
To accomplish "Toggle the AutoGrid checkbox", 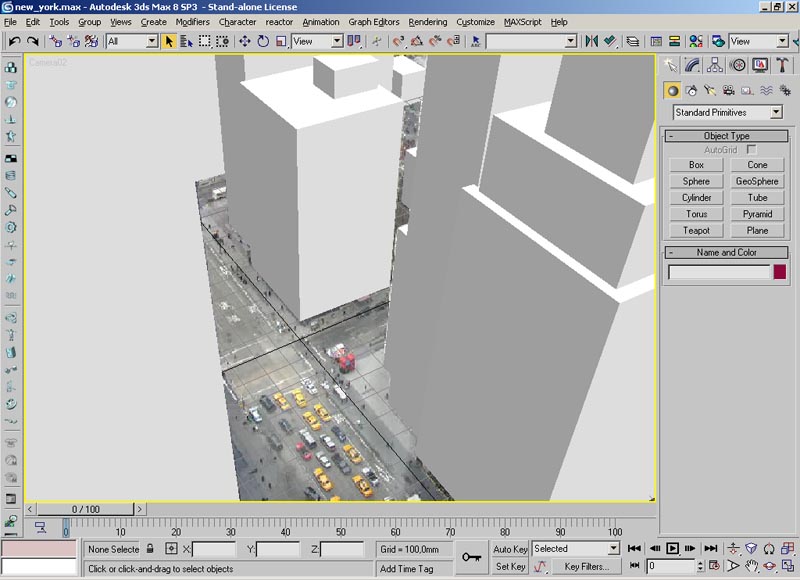I will 752,150.
